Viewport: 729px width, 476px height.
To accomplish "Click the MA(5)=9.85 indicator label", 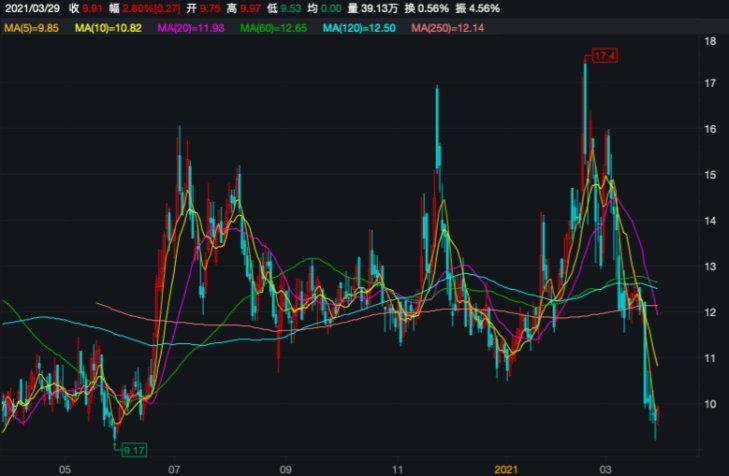I will pyautogui.click(x=33, y=28).
